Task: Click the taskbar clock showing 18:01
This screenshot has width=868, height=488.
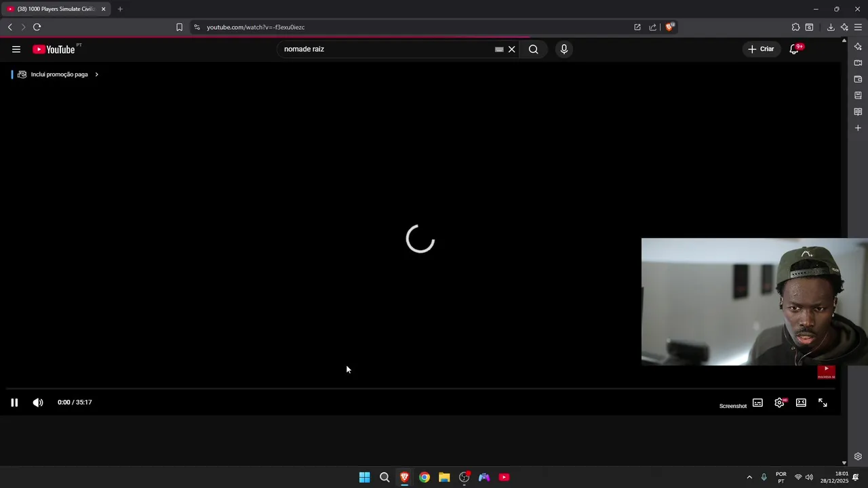Action: click(834, 477)
